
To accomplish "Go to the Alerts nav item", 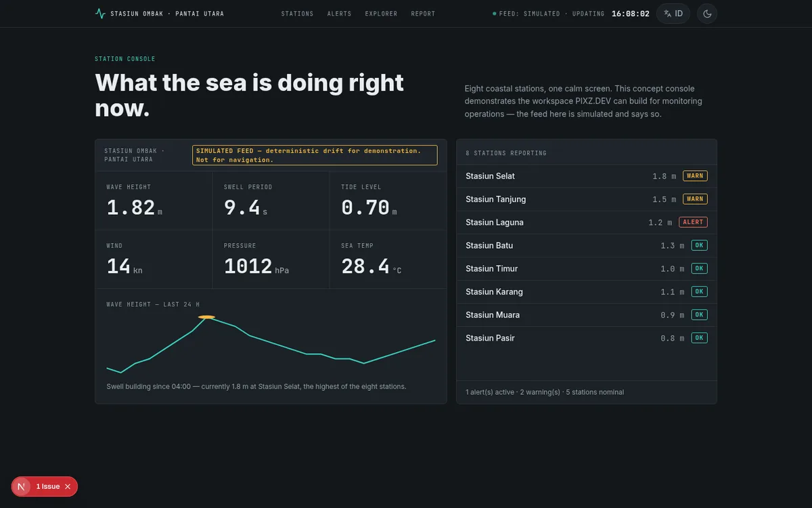I will pos(339,14).
